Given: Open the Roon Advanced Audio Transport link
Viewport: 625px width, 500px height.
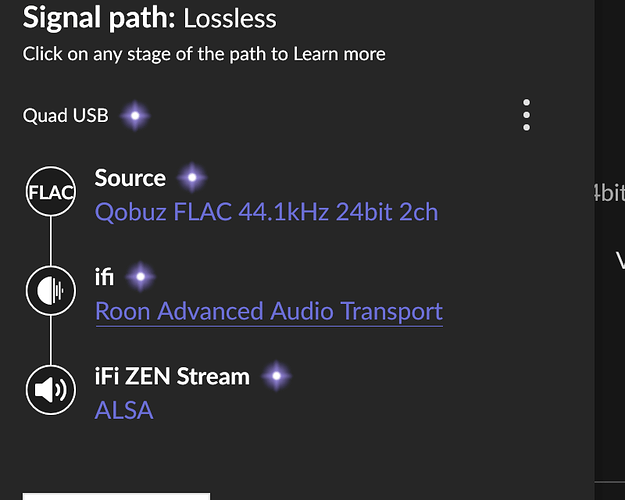Looking at the screenshot, I should click(268, 311).
